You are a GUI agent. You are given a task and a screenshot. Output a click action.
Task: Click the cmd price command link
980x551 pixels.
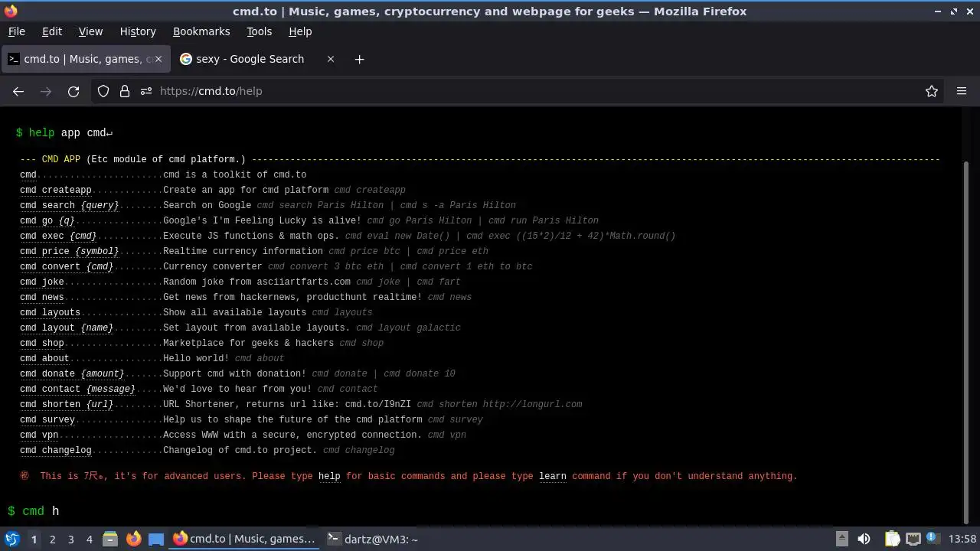[x=70, y=251]
